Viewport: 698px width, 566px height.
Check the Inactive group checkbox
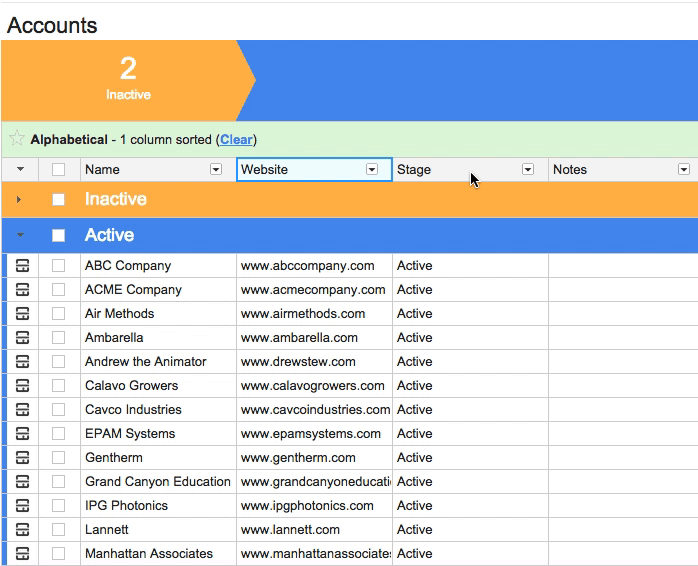[58, 200]
